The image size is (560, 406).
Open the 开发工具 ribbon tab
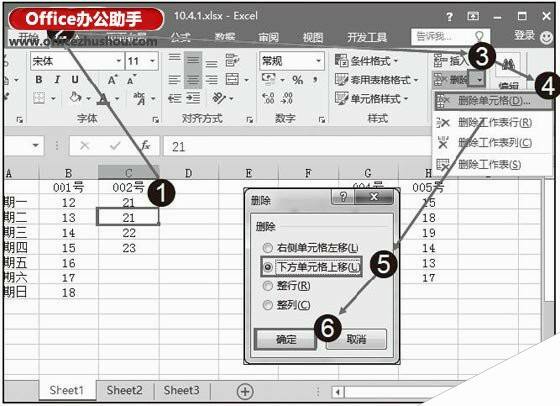[367, 37]
